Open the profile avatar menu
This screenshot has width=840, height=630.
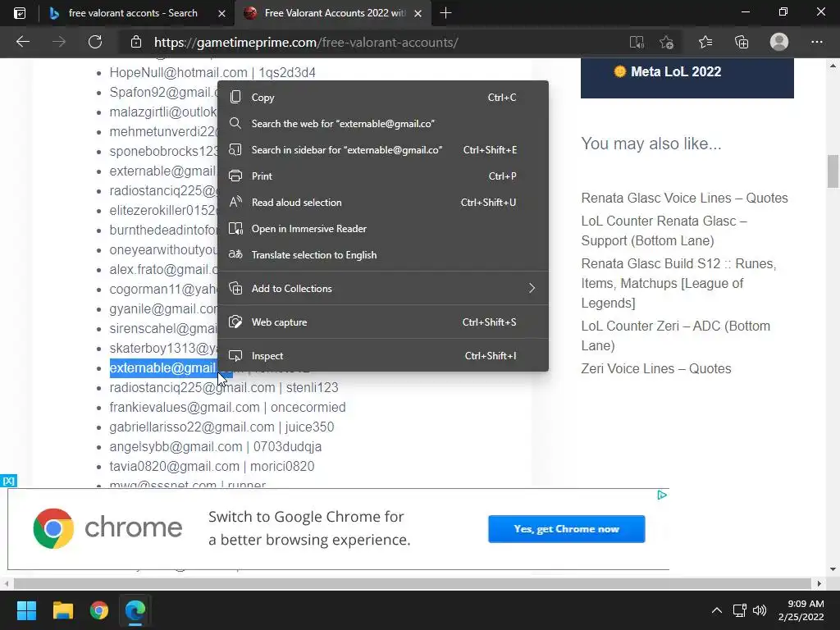pos(779,42)
